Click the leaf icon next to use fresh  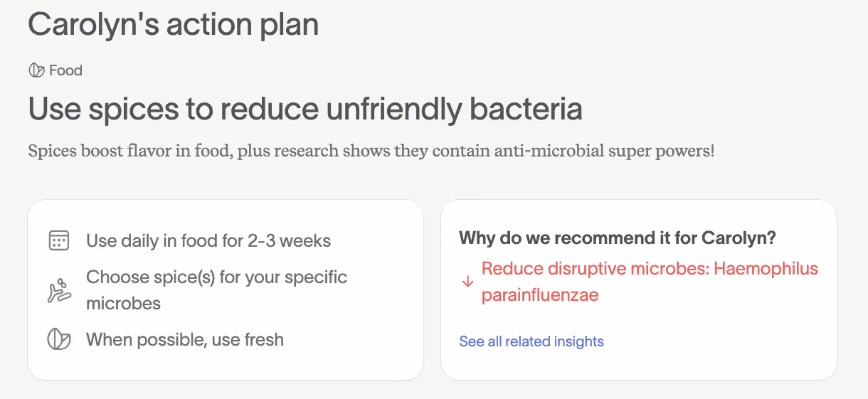click(58, 339)
